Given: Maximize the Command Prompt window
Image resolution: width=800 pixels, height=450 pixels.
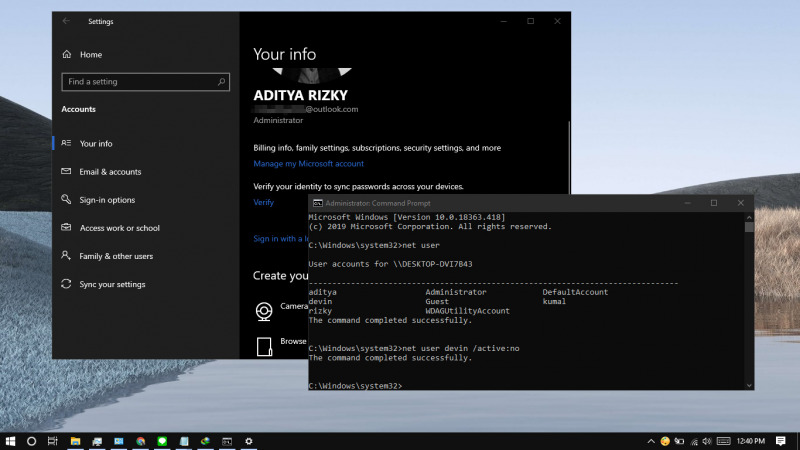Looking at the screenshot, I should (x=714, y=203).
